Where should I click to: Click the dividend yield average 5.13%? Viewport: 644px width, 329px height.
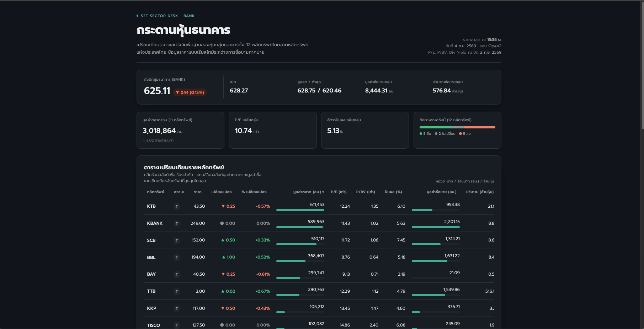click(335, 131)
